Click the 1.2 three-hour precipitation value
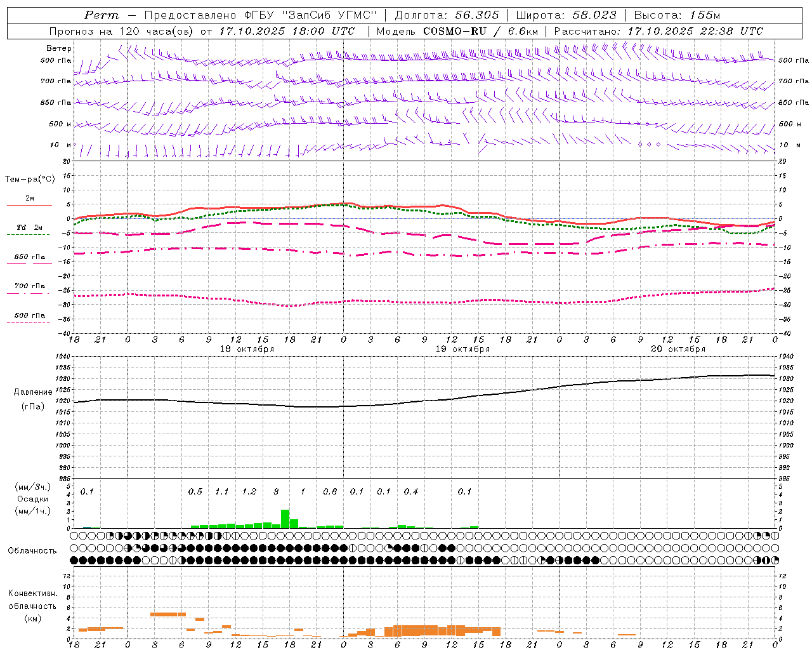812x650 pixels. (x=249, y=491)
